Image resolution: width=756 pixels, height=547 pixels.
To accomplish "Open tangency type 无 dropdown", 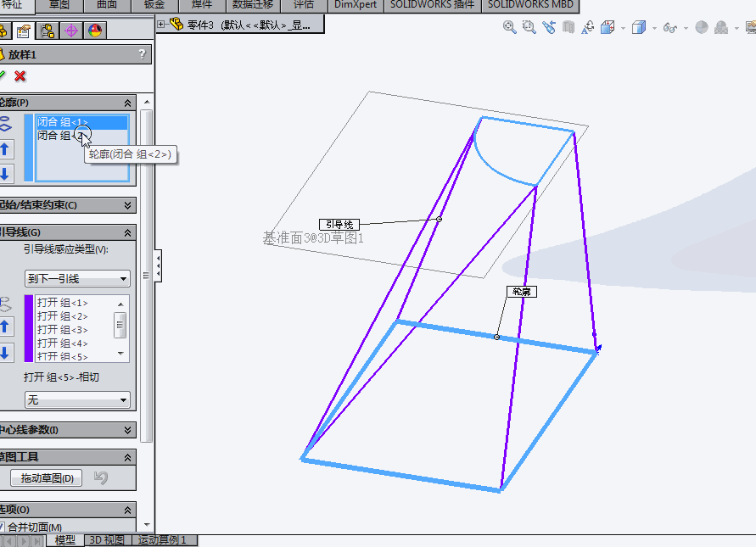I will pos(77,400).
